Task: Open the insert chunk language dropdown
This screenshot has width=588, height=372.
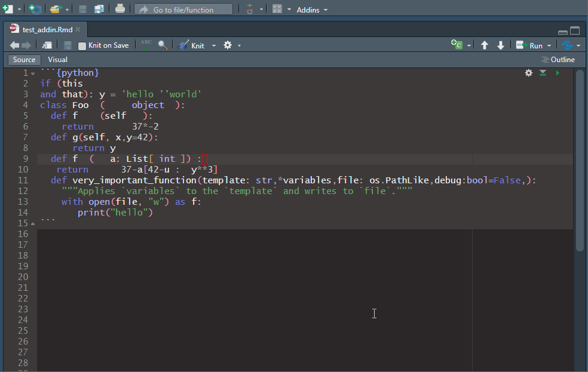Action: tap(468, 46)
